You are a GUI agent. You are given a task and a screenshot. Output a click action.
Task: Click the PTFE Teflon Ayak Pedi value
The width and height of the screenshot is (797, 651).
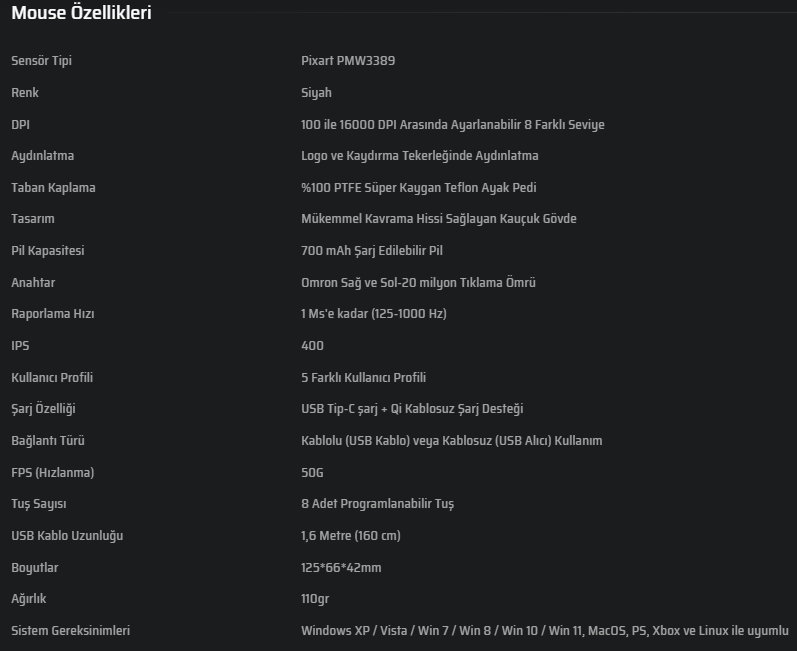click(419, 188)
